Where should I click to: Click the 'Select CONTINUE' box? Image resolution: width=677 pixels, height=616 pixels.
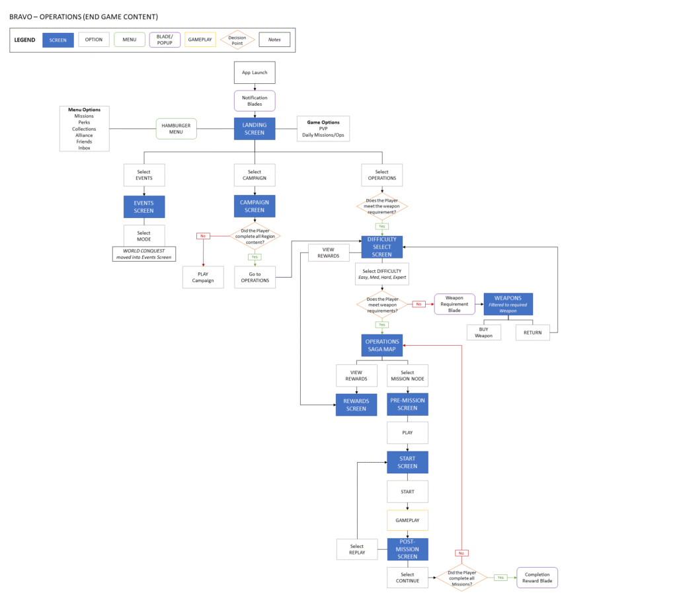click(407, 578)
